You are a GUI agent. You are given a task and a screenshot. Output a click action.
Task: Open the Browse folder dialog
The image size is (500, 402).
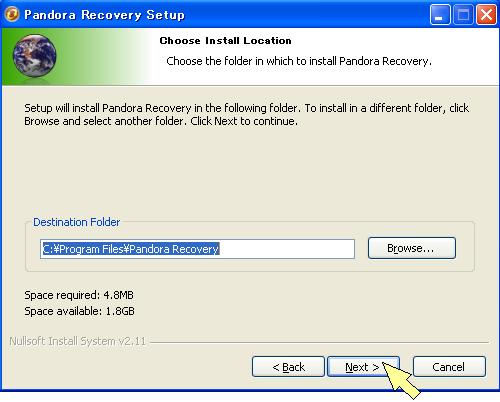pos(412,248)
